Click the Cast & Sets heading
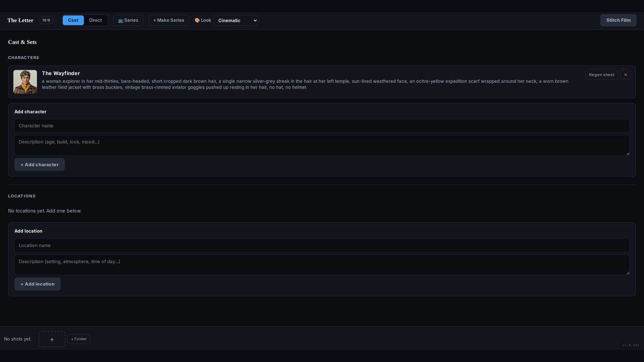 tap(22, 42)
